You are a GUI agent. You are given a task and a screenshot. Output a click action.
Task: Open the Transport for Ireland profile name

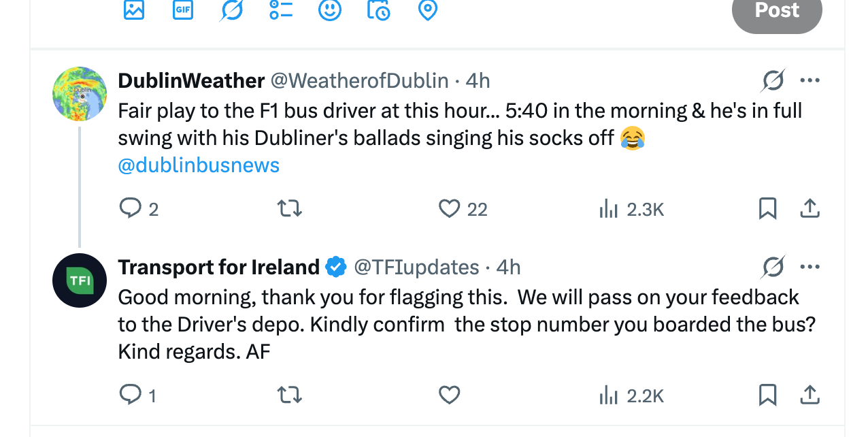pyautogui.click(x=218, y=267)
